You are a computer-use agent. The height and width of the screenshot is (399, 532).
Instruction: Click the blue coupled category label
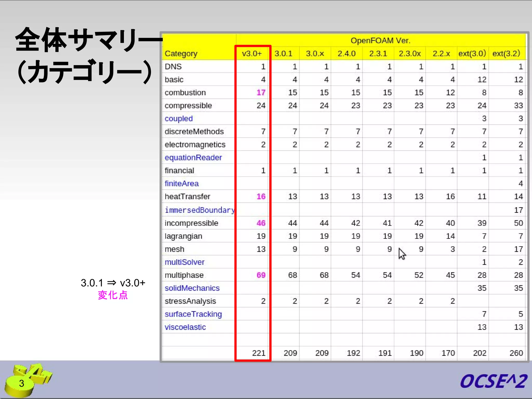pos(179,119)
